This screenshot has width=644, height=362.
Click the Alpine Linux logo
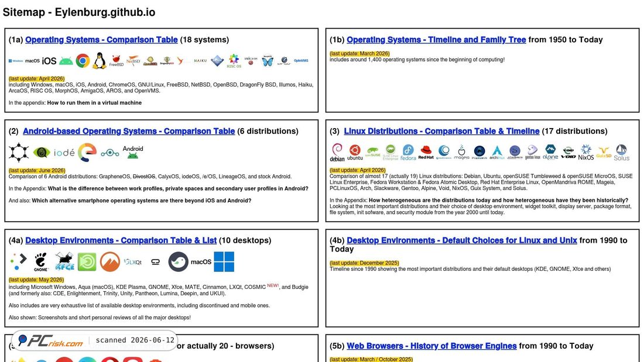[x=550, y=152]
